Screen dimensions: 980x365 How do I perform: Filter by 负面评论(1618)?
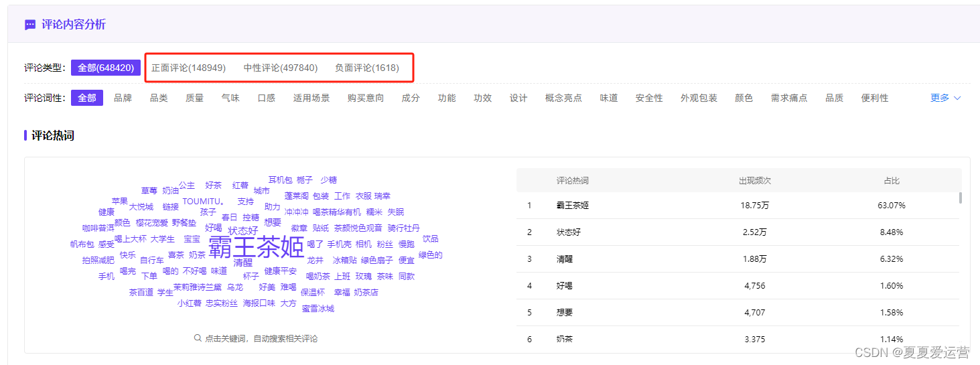tap(367, 68)
